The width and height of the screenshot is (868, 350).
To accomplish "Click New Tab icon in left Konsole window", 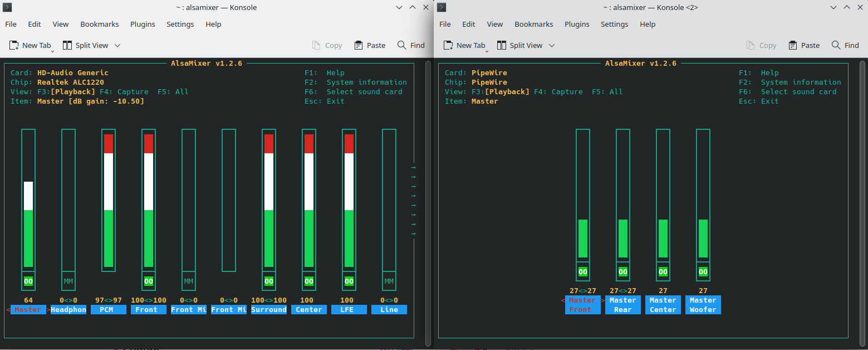I will pos(14,45).
